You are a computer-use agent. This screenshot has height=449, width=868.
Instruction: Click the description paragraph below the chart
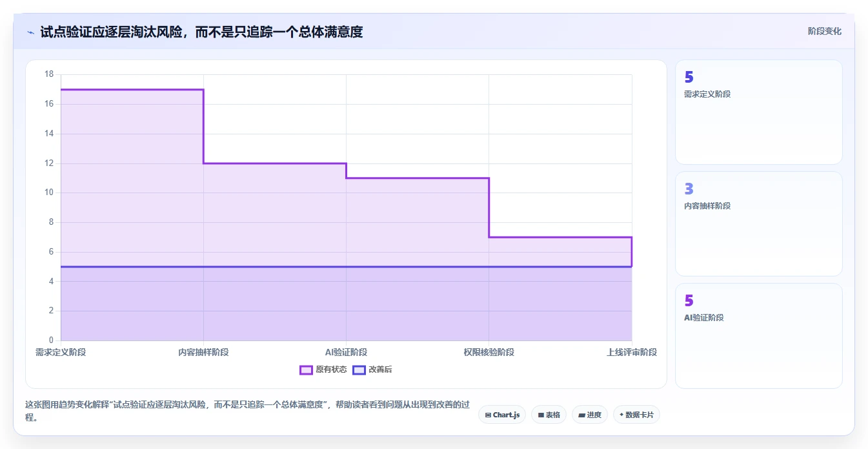click(x=247, y=411)
